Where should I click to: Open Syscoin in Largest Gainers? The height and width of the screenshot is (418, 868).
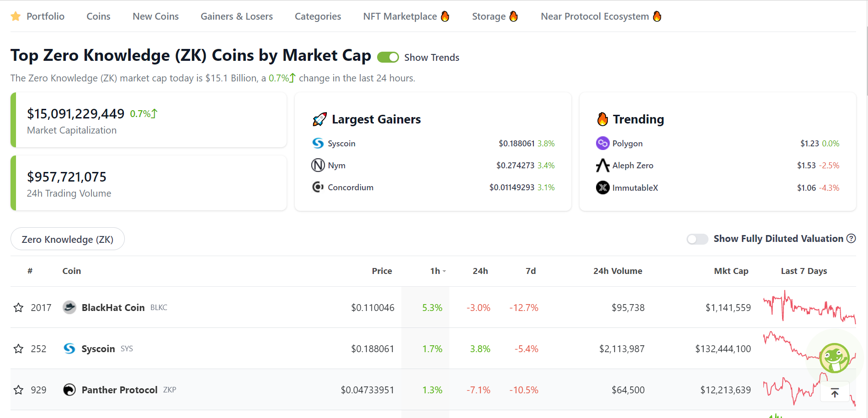coord(341,144)
